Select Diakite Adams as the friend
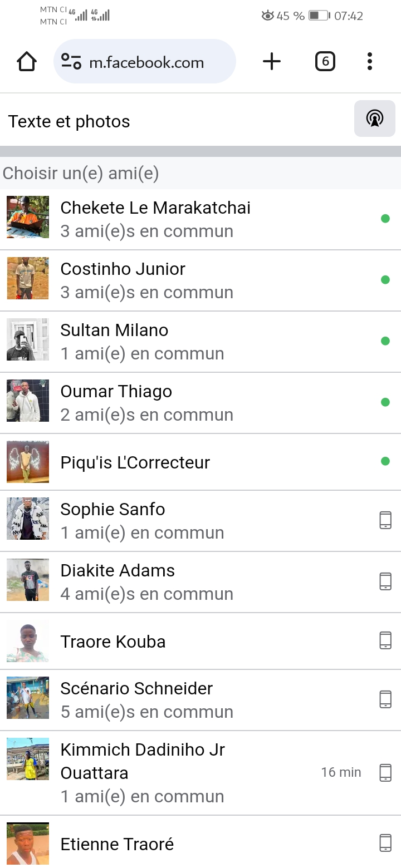The width and height of the screenshot is (401, 868). coord(118,570)
